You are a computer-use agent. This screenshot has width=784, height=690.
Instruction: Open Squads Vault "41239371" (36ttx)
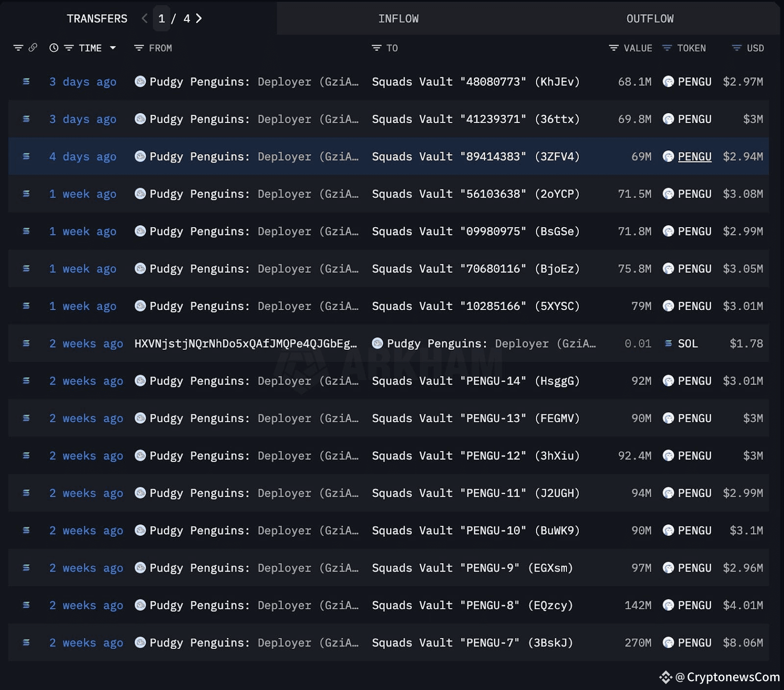(x=476, y=119)
